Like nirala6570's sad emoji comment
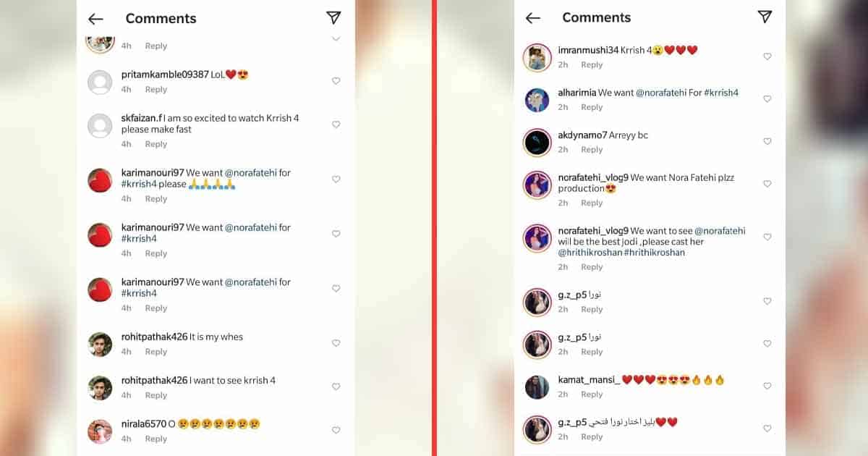This screenshot has height=456, width=868. 336,430
